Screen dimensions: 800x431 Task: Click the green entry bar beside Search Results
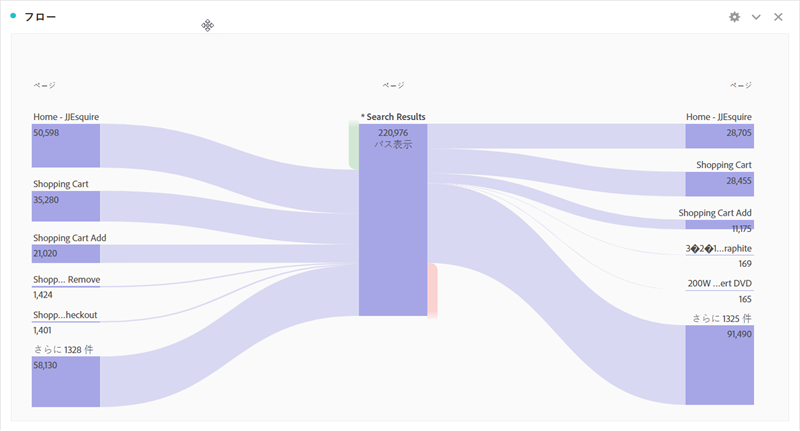(353, 146)
